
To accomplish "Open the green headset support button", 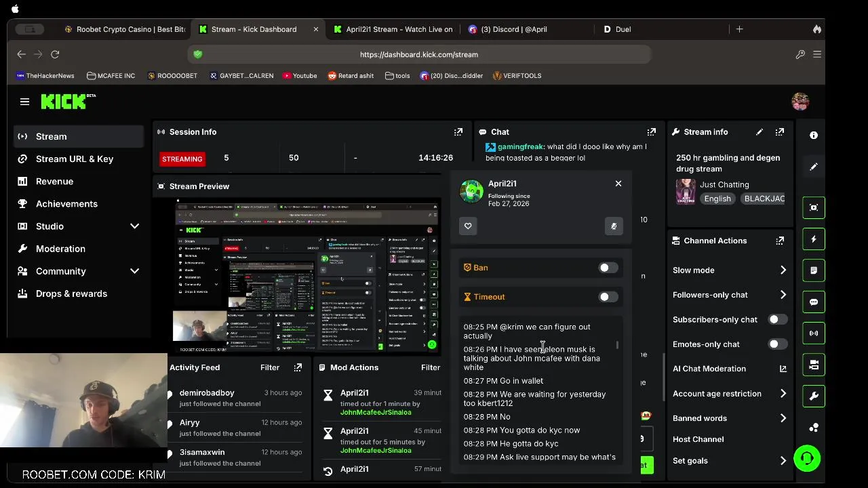I will 807,458.
